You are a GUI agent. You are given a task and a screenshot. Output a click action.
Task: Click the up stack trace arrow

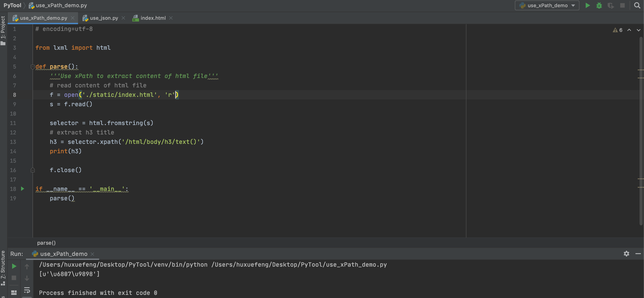27,266
